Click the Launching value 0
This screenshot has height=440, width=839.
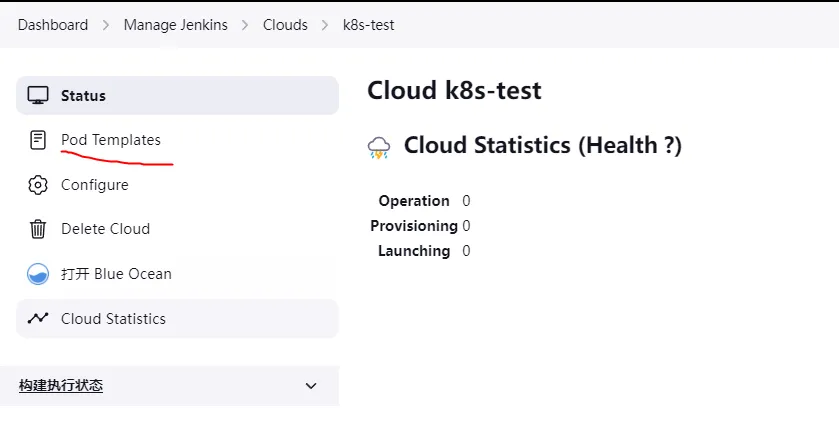(x=466, y=251)
